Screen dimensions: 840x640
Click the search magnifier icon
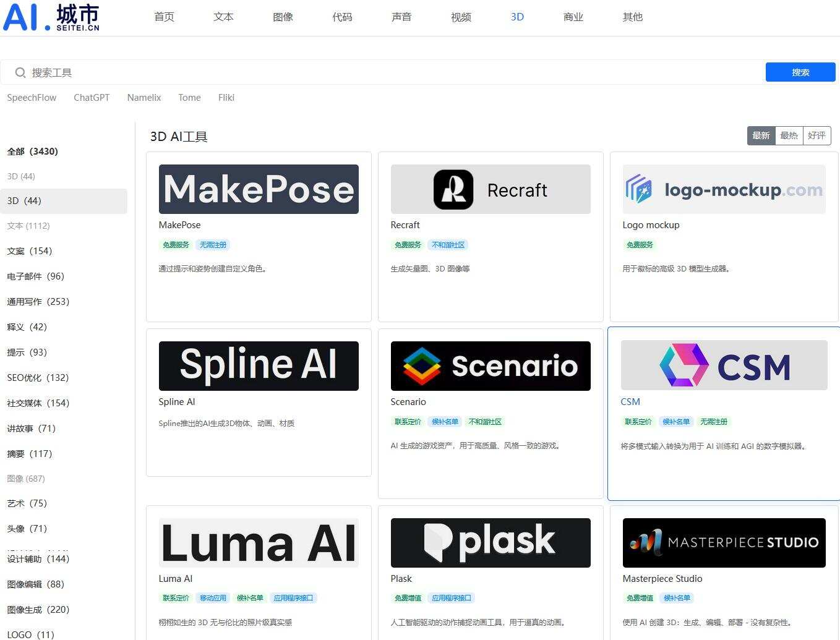pos(20,73)
